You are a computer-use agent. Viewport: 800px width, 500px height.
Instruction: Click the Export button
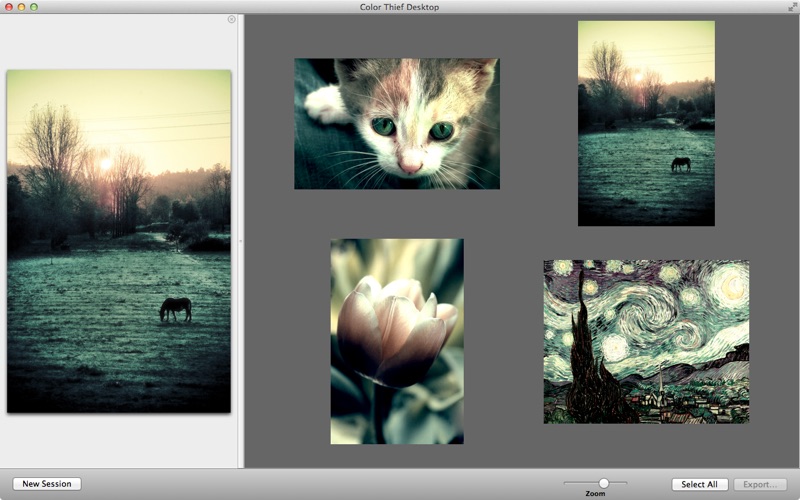(x=760, y=484)
